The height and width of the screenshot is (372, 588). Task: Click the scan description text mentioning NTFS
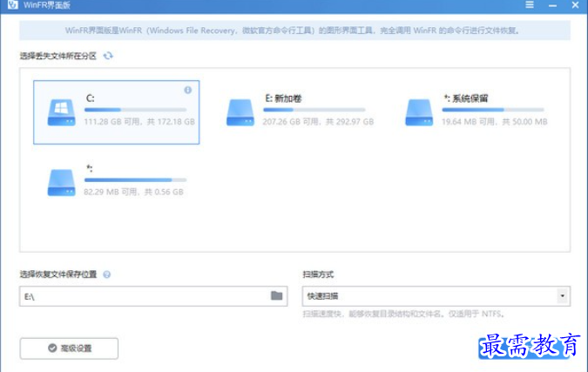coord(403,314)
